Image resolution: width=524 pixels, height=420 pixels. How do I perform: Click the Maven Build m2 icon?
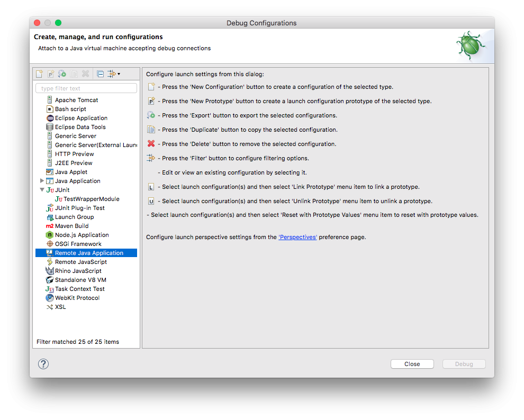pyautogui.click(x=50, y=226)
